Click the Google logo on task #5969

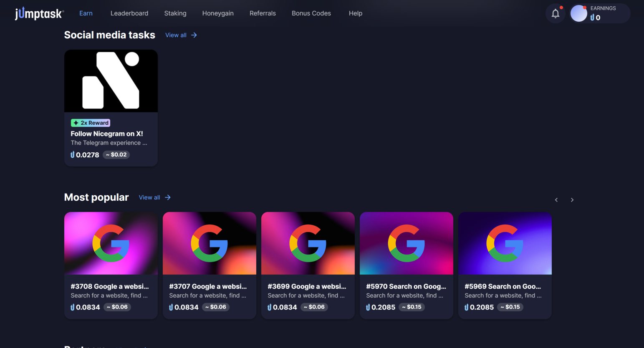pyautogui.click(x=505, y=243)
